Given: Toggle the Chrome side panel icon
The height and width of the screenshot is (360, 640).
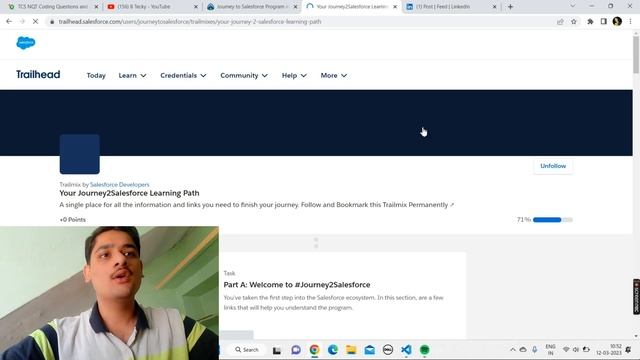Looking at the screenshot, I should click(604, 22).
